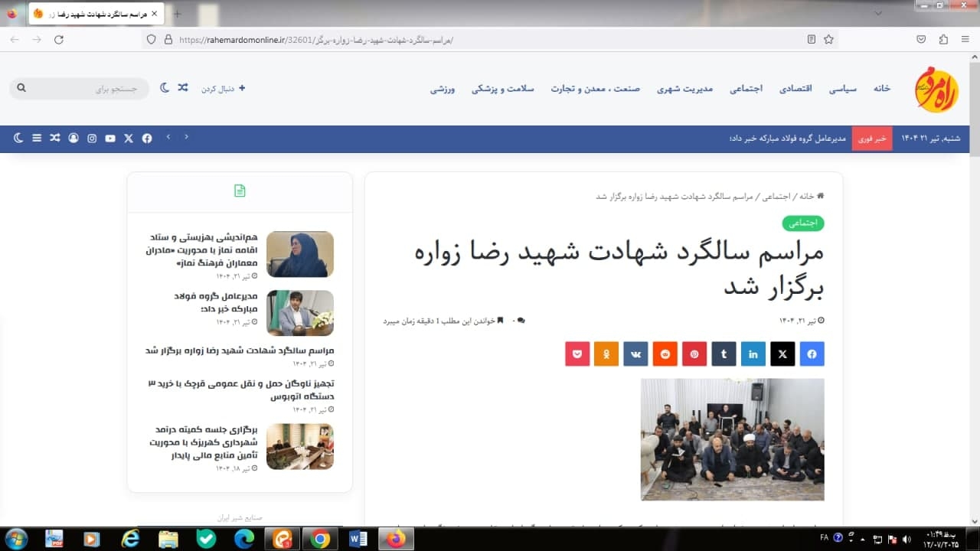Click the article ceremony photo
The height and width of the screenshot is (551, 980).
(733, 439)
